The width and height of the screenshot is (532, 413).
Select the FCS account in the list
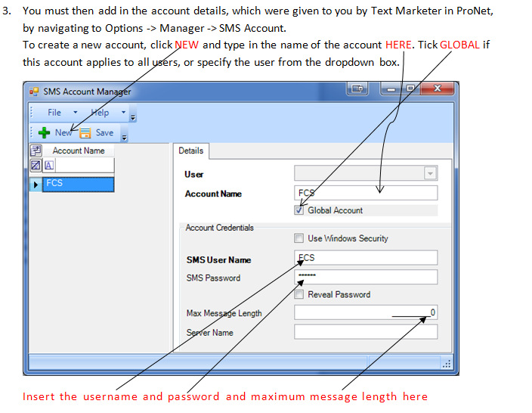pyautogui.click(x=78, y=184)
